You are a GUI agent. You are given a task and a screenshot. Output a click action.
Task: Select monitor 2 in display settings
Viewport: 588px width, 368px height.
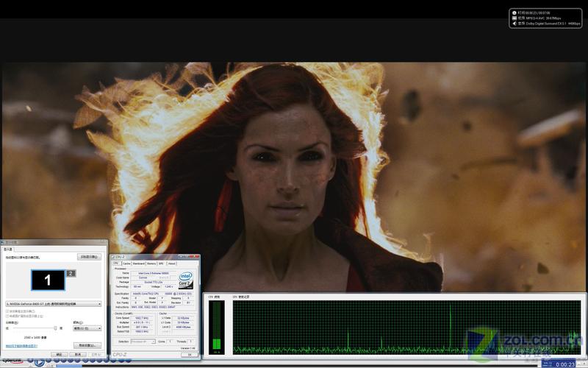coord(71,273)
